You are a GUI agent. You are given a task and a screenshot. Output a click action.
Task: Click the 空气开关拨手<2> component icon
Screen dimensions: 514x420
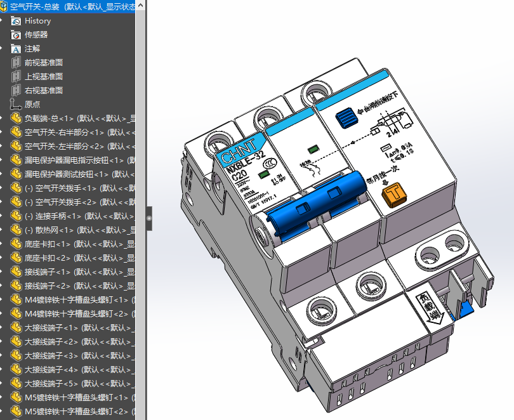[16, 202]
